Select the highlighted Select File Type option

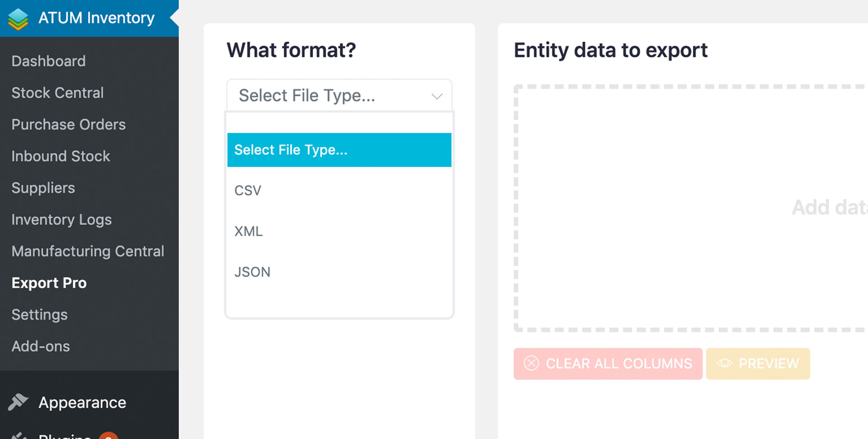click(339, 150)
